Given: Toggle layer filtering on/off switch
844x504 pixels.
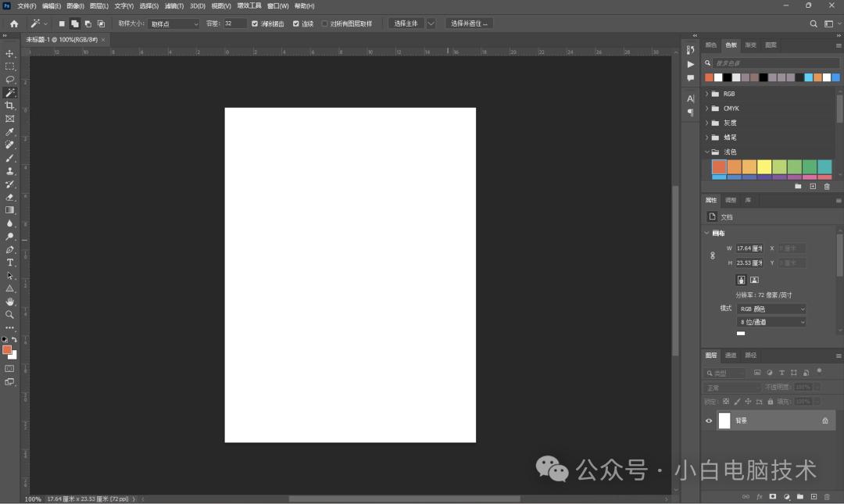Looking at the screenshot, I should (x=819, y=371).
